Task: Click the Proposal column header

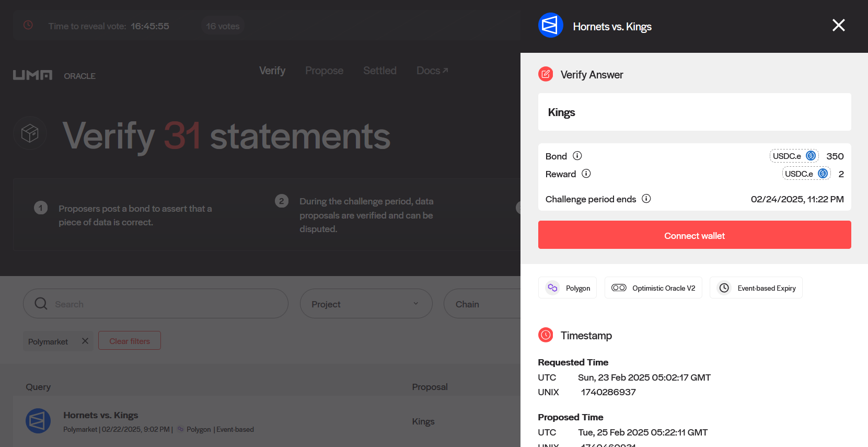Action: (x=430, y=387)
